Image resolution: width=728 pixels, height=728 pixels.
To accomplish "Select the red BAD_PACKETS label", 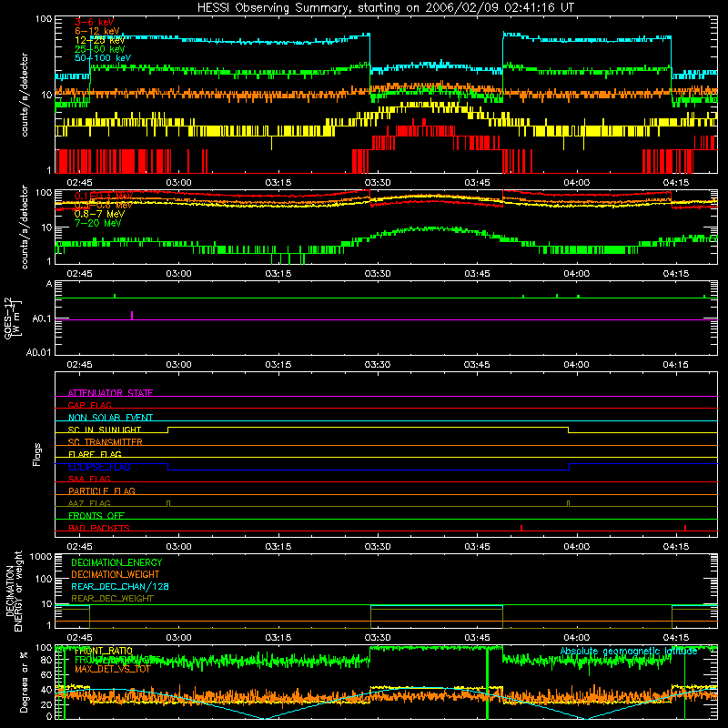I will (99, 528).
